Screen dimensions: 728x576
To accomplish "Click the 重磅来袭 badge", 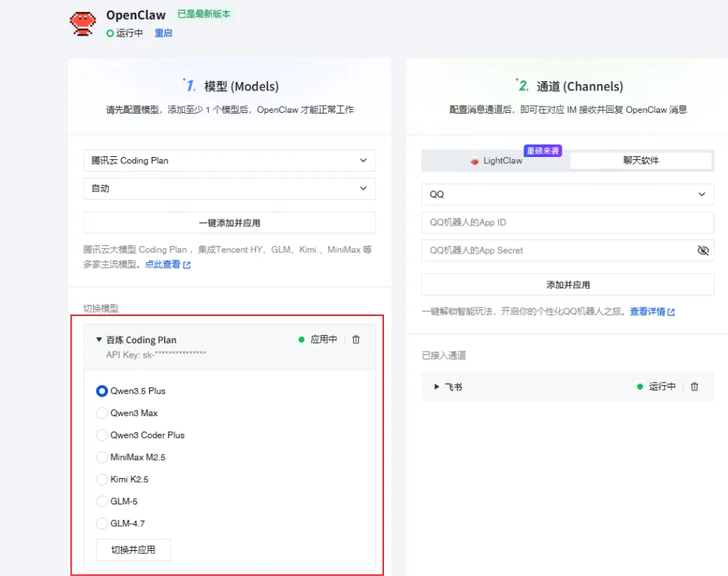I will 543,151.
